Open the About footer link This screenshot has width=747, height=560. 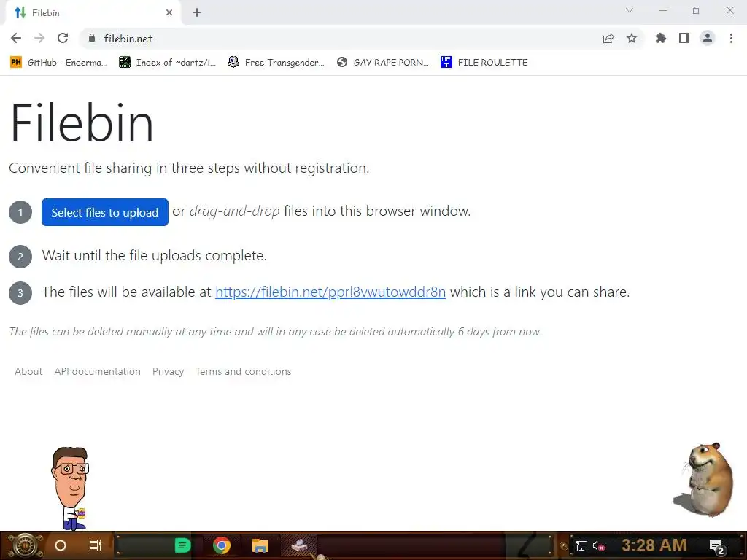tap(28, 371)
